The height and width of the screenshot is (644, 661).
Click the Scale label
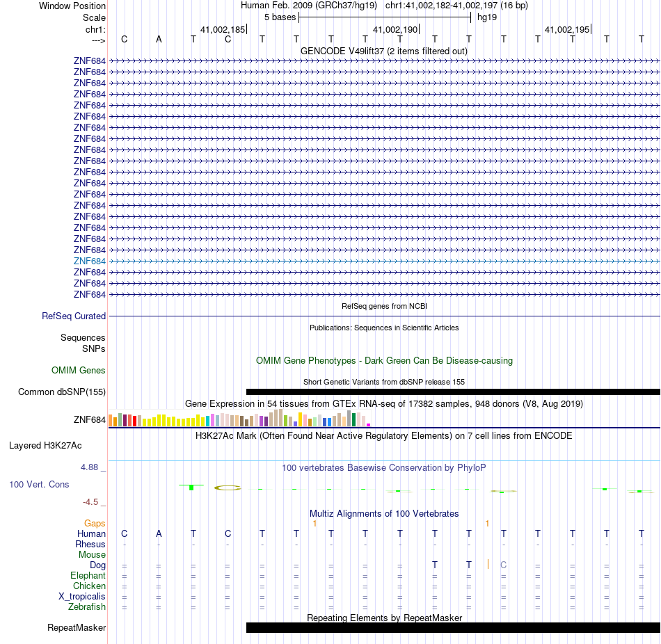pyautogui.click(x=95, y=17)
